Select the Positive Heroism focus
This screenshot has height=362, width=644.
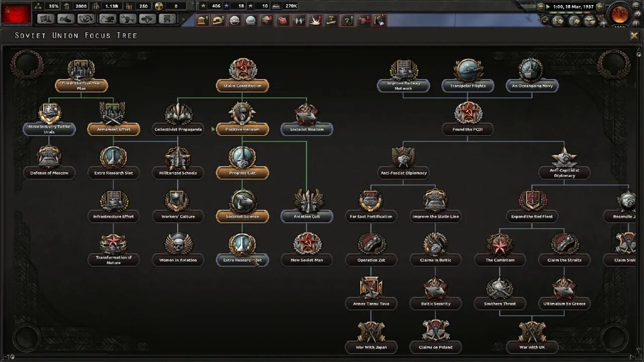[243, 120]
